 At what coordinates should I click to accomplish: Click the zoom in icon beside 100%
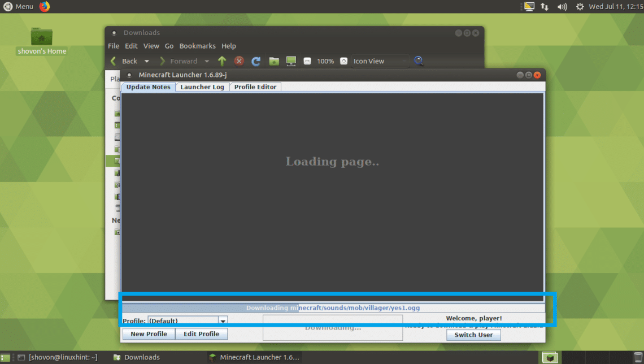click(x=343, y=61)
